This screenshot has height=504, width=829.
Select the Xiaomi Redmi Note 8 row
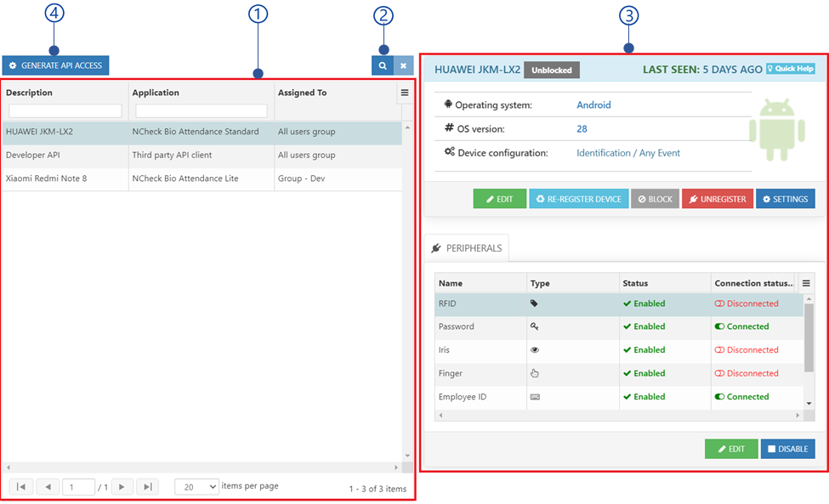202,178
